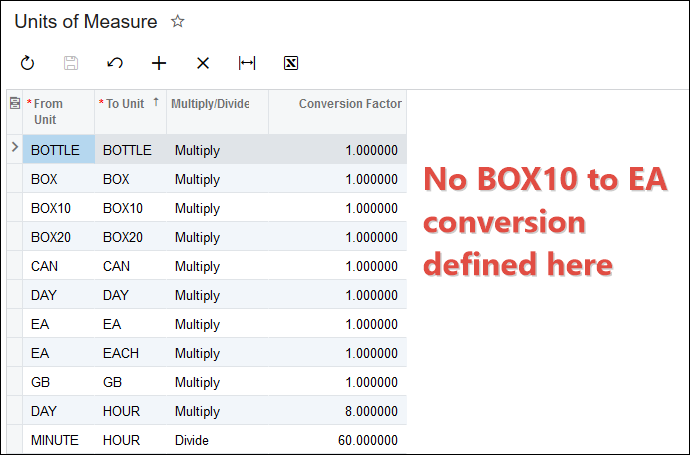Click the highlighted BOTTLE From Unit cell
Screen dimensions: 690x455
tap(58, 150)
